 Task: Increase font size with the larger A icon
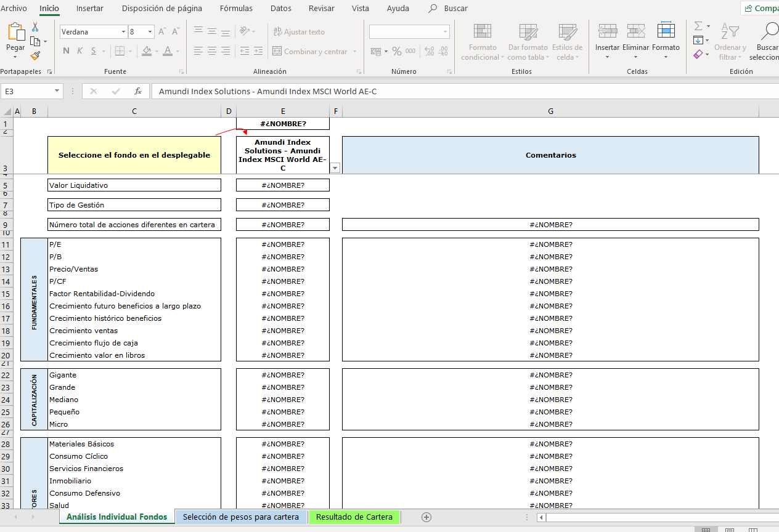point(163,31)
